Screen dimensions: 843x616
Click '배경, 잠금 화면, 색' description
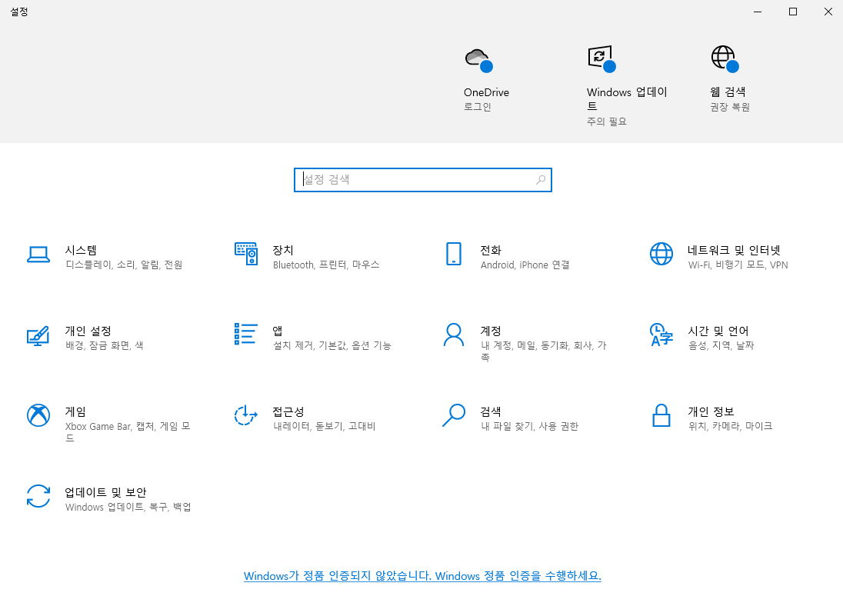tap(105, 345)
